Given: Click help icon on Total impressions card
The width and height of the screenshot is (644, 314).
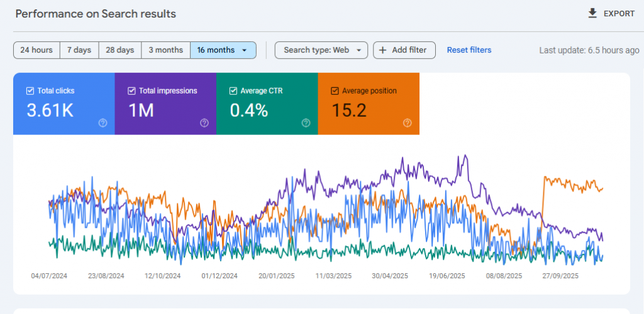Looking at the screenshot, I should click(x=204, y=123).
